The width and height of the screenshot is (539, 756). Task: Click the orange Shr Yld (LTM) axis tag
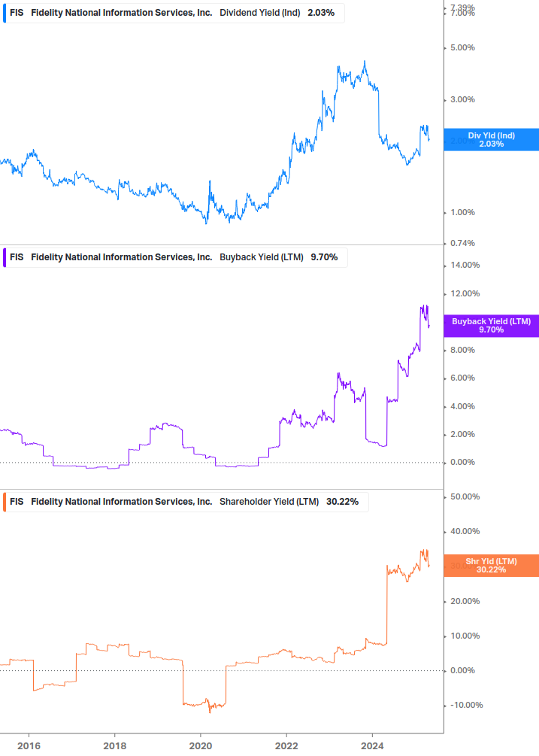(492, 566)
